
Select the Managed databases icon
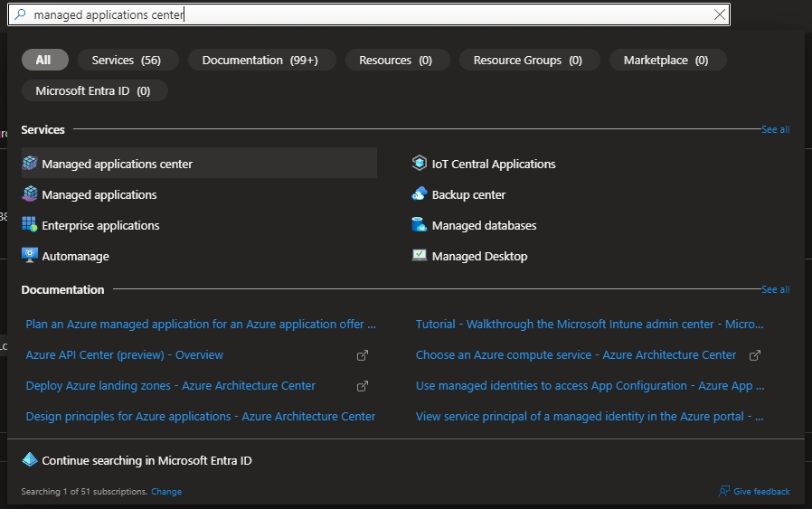tap(420, 225)
